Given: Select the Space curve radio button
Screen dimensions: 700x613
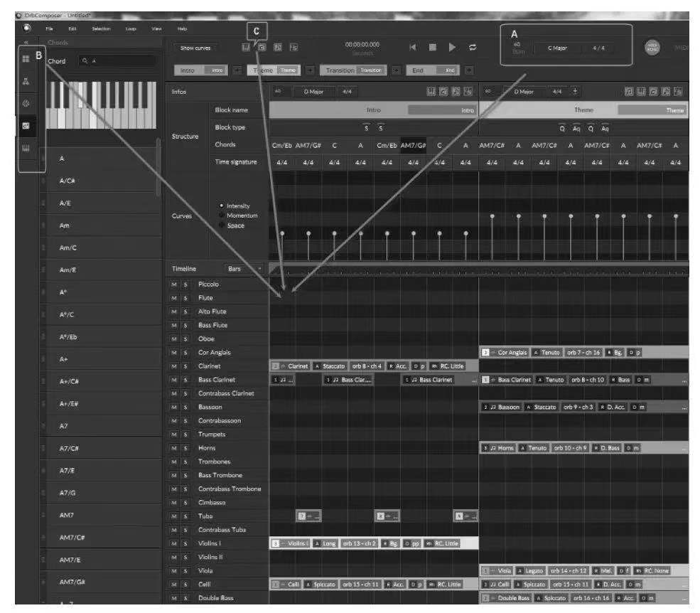Looking at the screenshot, I should tap(222, 225).
